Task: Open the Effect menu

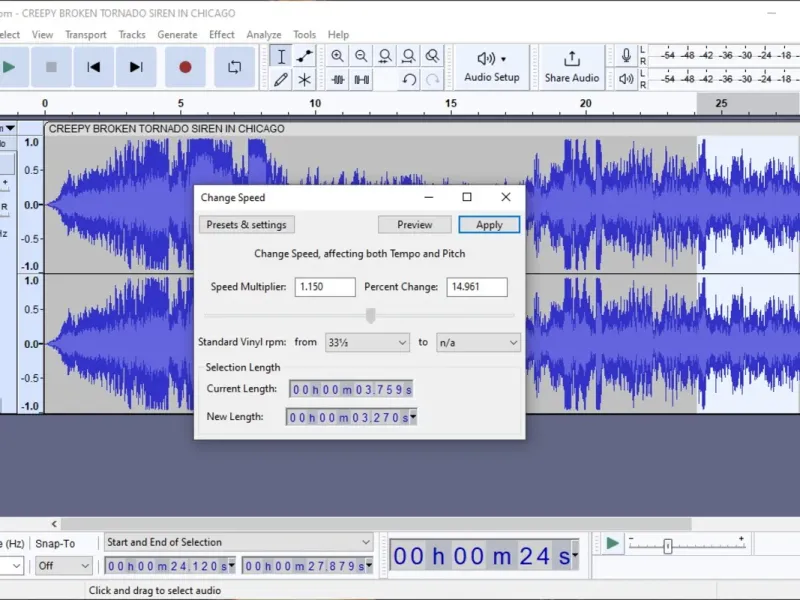Action: click(221, 35)
